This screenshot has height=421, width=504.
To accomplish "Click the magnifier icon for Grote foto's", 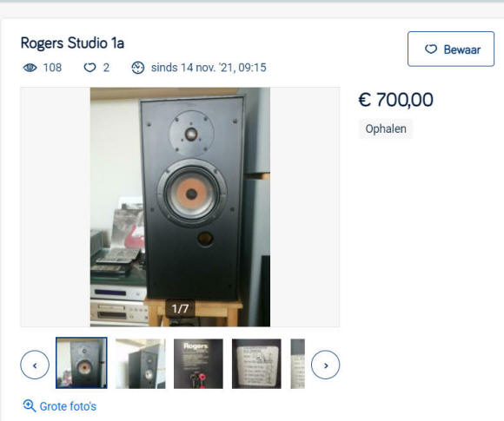I will tap(30, 406).
